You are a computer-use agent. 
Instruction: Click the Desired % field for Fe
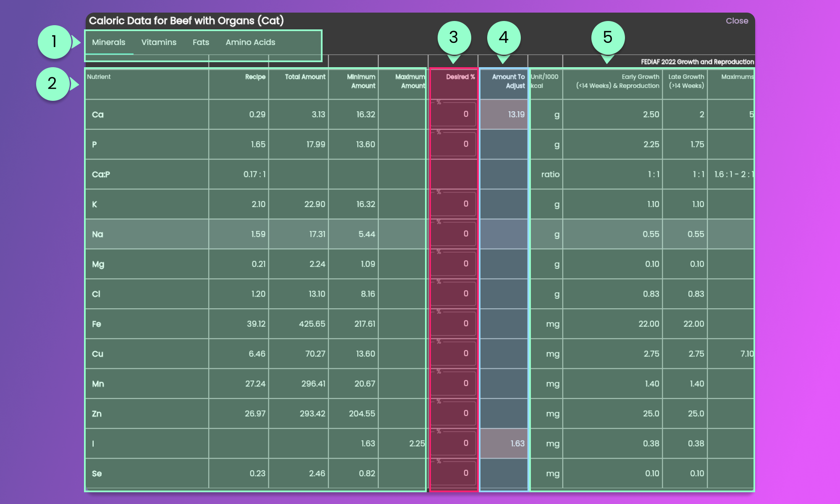(x=454, y=324)
